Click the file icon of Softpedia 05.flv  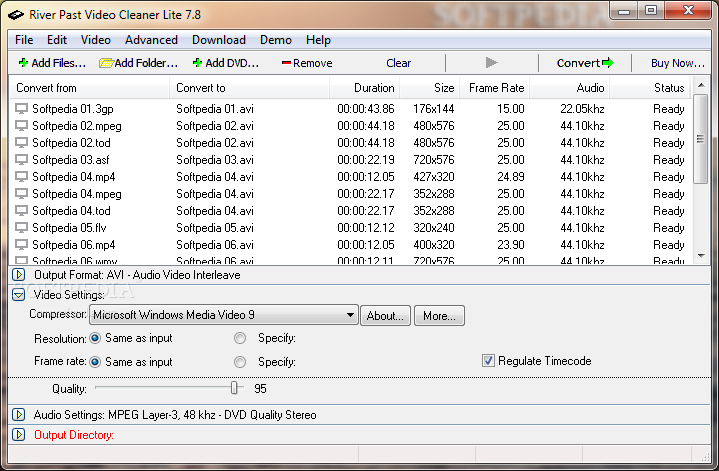point(22,227)
